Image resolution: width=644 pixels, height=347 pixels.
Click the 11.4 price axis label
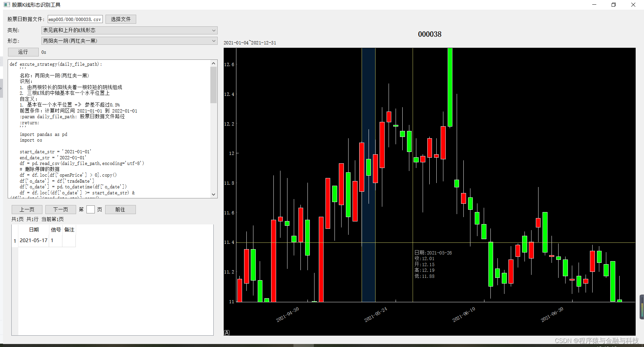pos(229,242)
